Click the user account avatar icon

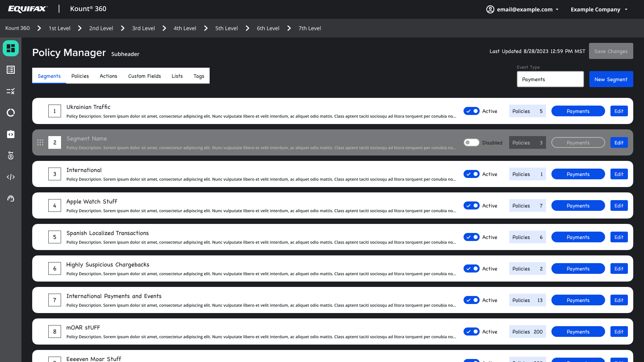490,9
